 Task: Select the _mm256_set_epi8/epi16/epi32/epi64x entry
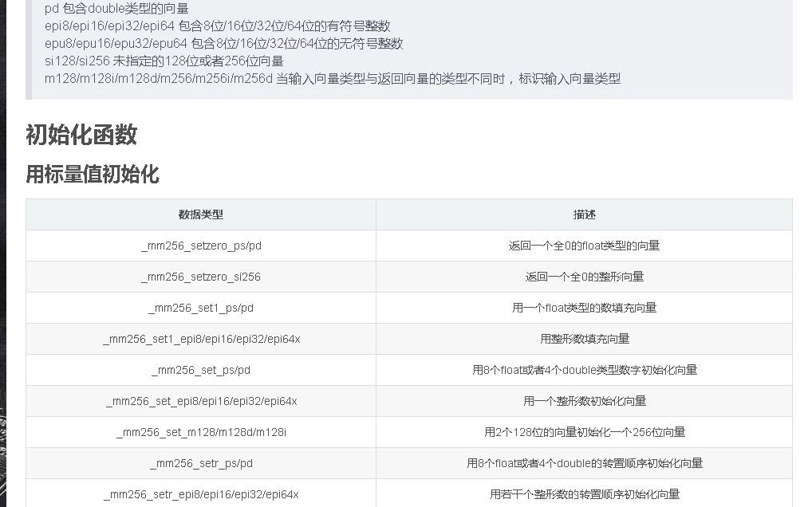point(199,401)
